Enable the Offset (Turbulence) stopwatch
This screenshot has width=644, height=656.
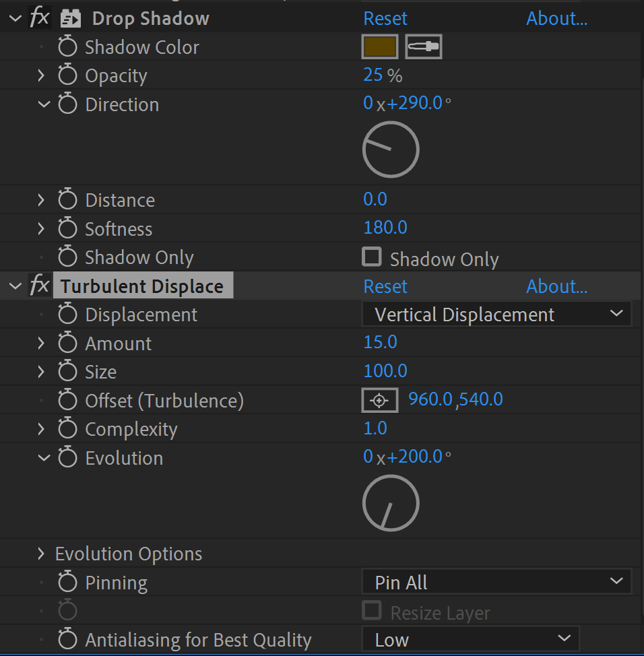click(67, 400)
